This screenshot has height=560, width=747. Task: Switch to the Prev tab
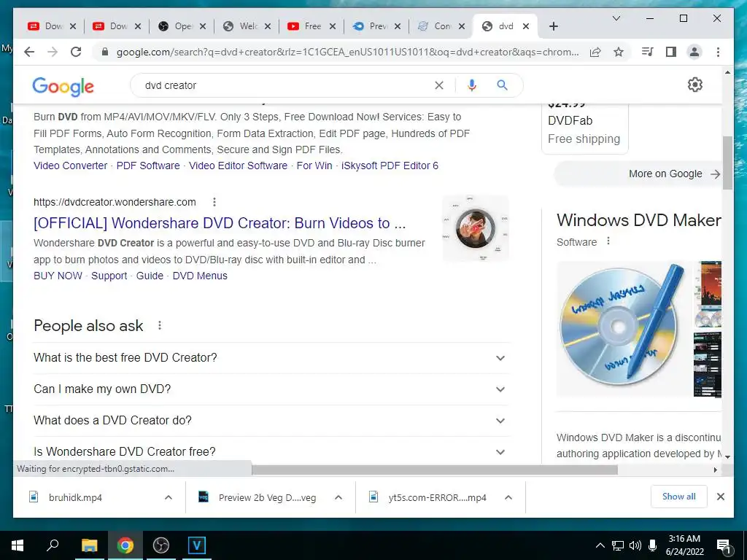[371, 26]
